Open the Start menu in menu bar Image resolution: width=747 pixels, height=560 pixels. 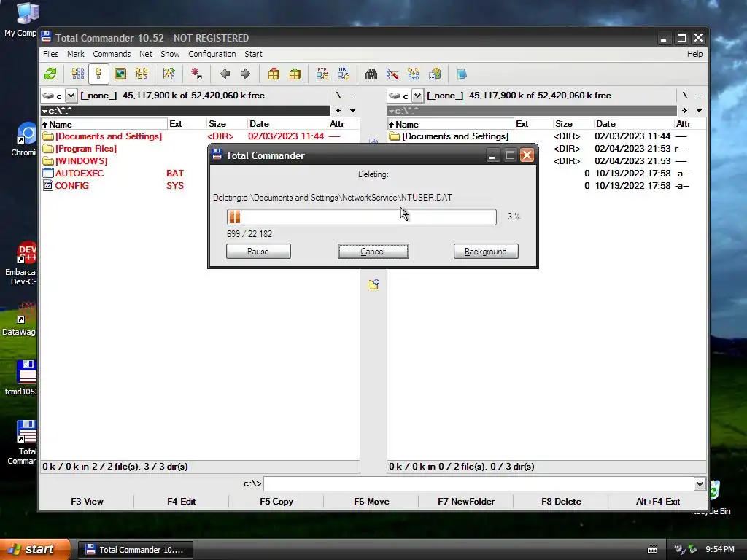(253, 54)
